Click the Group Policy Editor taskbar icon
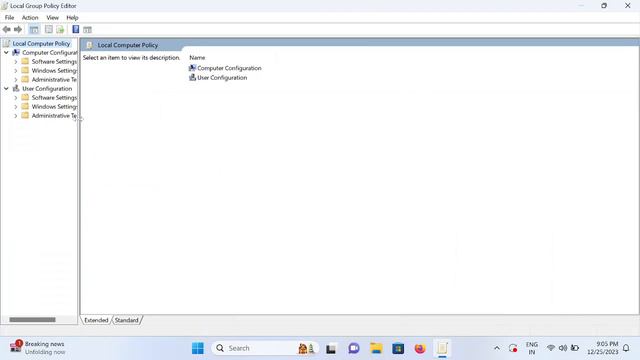The image size is (640, 360). [442, 348]
